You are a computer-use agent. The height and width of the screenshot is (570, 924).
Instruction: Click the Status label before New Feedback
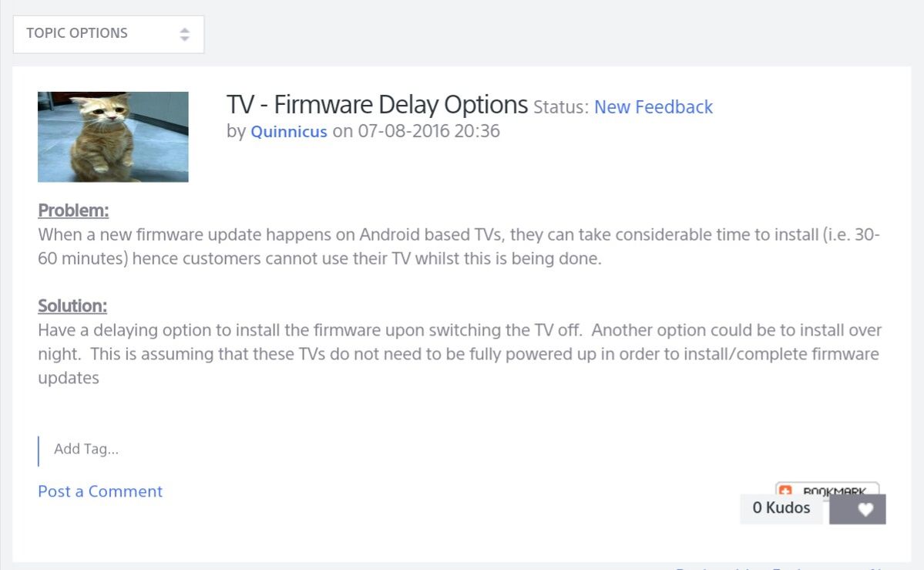[561, 107]
